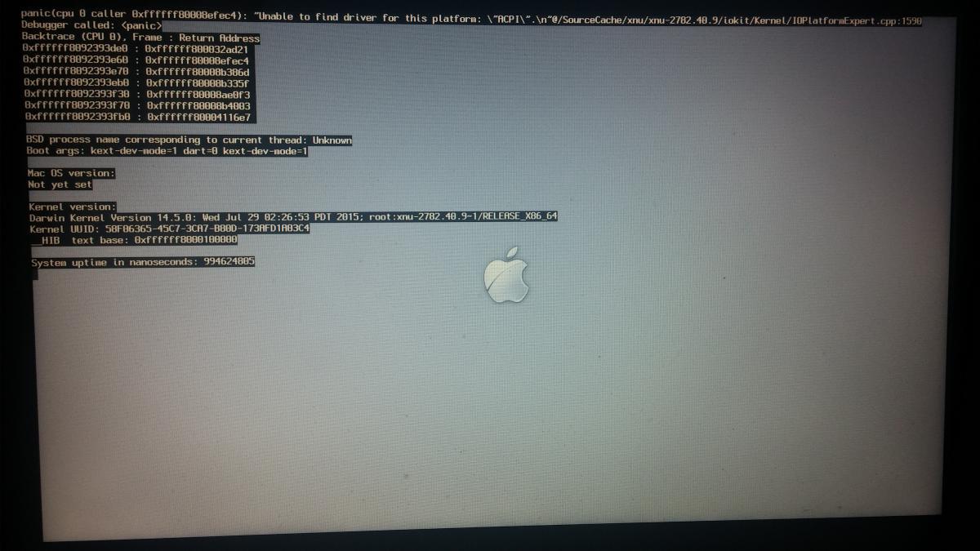Image resolution: width=980 pixels, height=551 pixels.
Task: Click return address 0xffffff80008ae0f3
Action: point(197,95)
